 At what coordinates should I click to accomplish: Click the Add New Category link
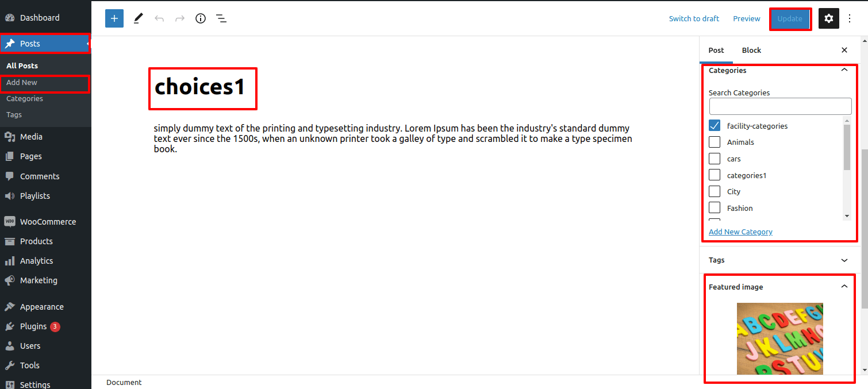[740, 232]
